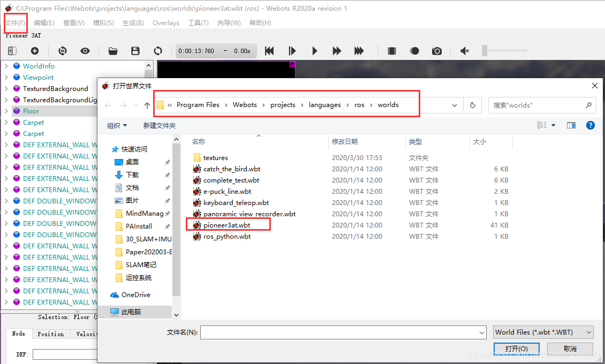Open the view options dropdown arrow
This screenshot has width=605, height=364.
pyautogui.click(x=553, y=125)
